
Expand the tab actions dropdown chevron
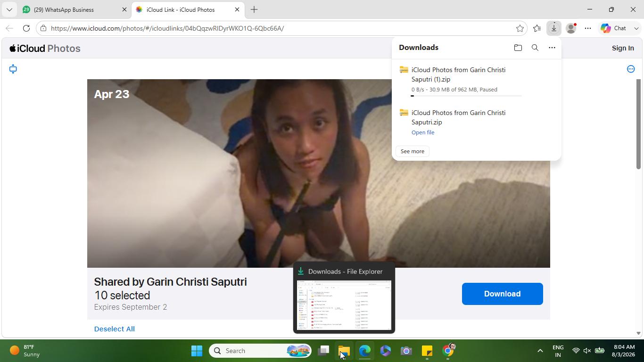click(9, 9)
